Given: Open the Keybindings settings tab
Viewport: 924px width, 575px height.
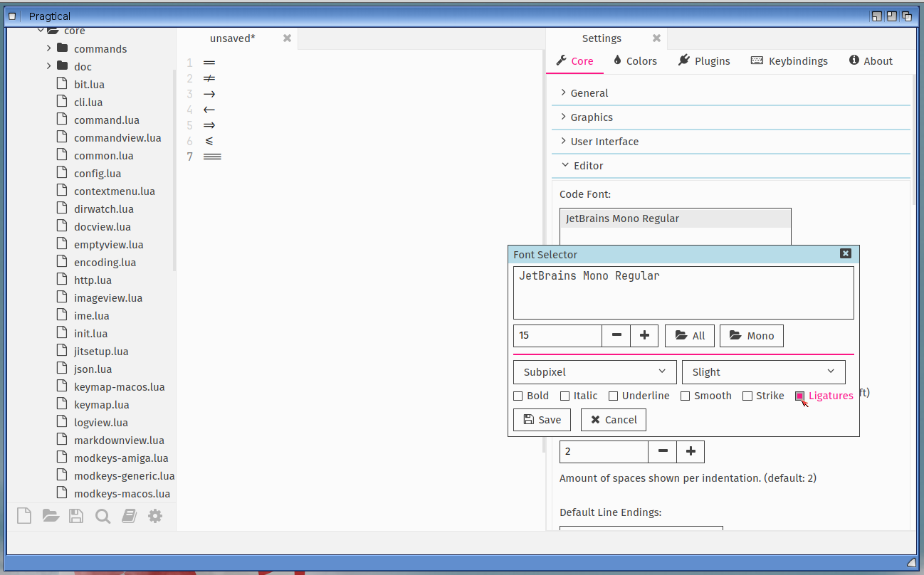Looking at the screenshot, I should (x=789, y=61).
